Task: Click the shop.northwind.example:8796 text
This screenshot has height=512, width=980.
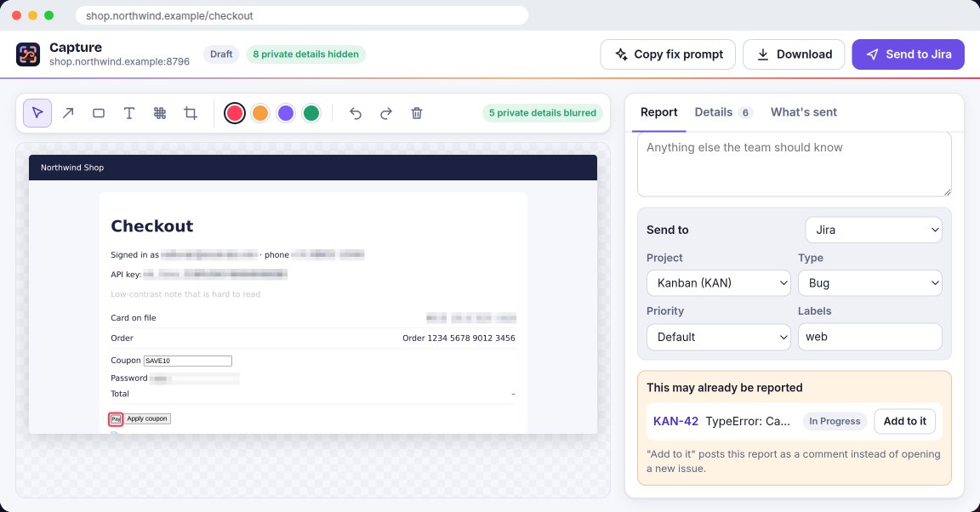Action: point(119,62)
